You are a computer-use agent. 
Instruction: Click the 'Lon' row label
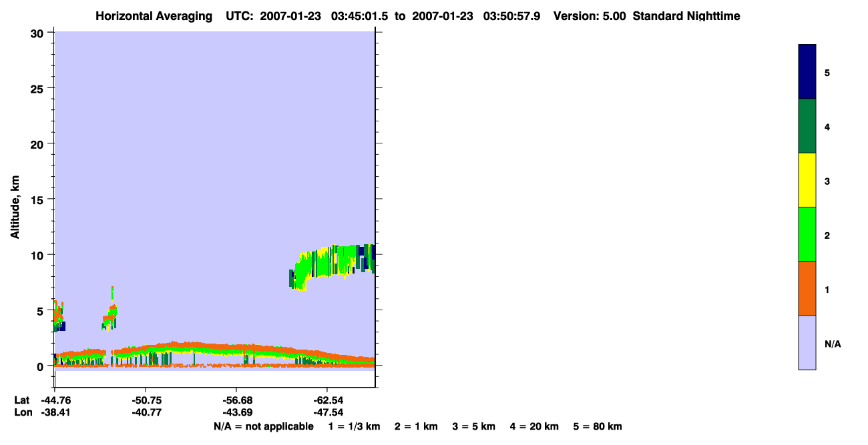[x=22, y=413]
